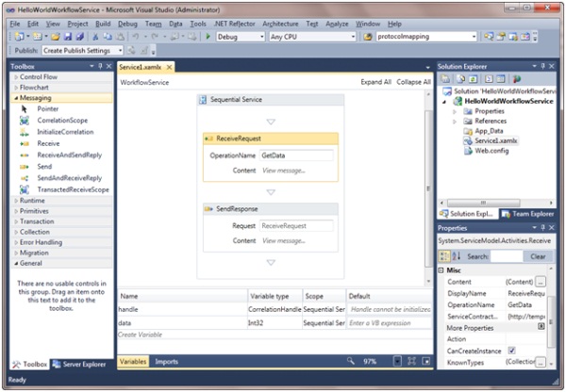Open the Architecture menu
The image size is (566, 392).
tap(280, 23)
